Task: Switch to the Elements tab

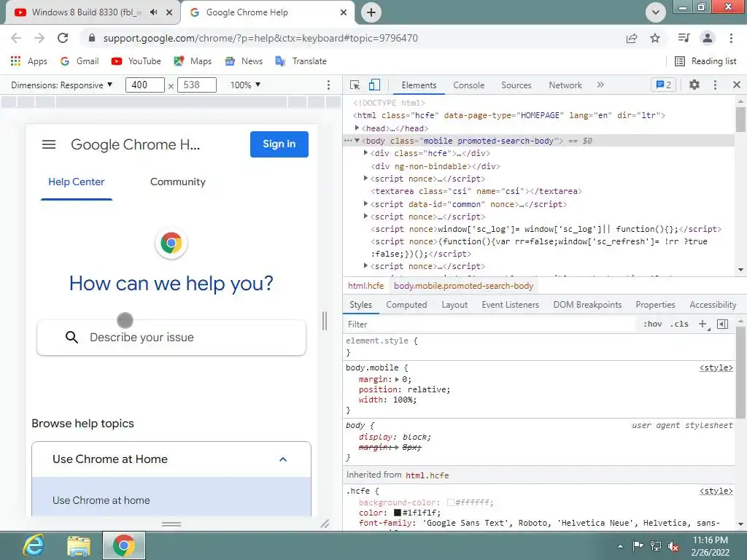Action: point(419,85)
